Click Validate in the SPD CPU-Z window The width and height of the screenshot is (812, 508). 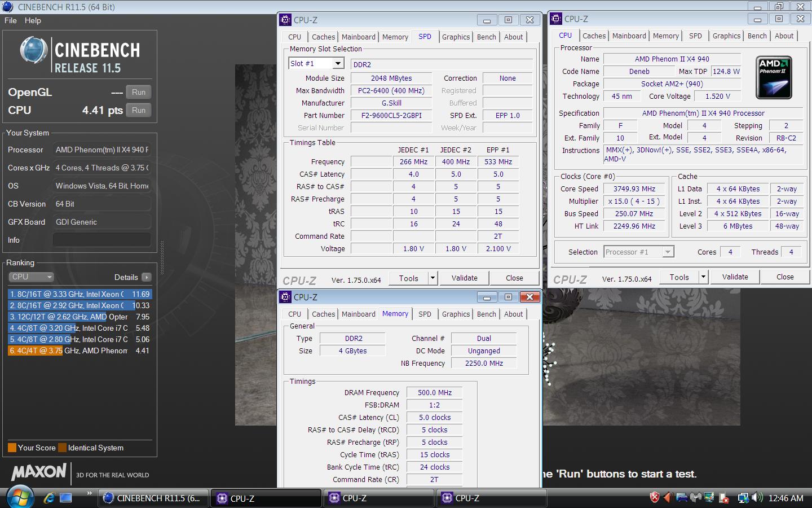[x=465, y=278]
